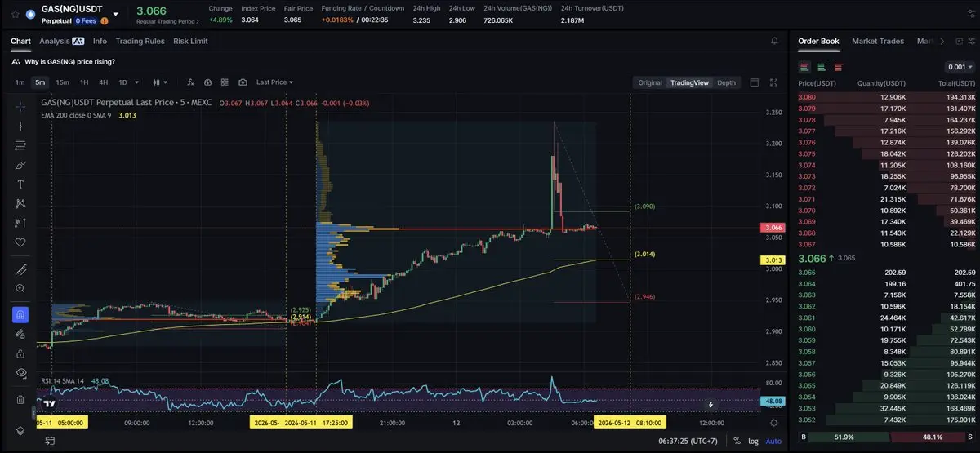This screenshot has height=453, width=980.
Task: Show both bids and asks order book view
Action: tap(804, 67)
